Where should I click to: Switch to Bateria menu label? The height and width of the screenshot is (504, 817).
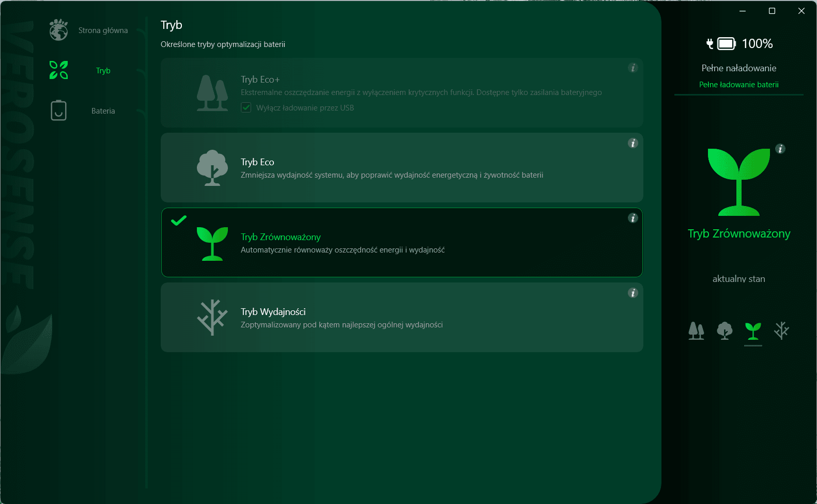[103, 111]
